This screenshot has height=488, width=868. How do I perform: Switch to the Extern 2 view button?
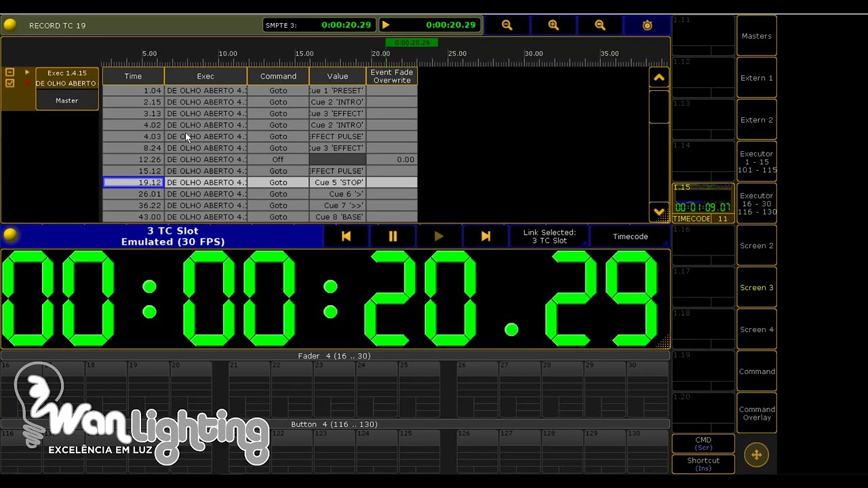pos(757,120)
